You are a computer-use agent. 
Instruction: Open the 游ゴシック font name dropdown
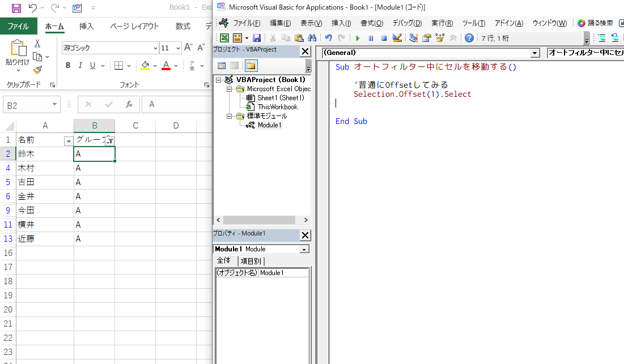point(155,48)
